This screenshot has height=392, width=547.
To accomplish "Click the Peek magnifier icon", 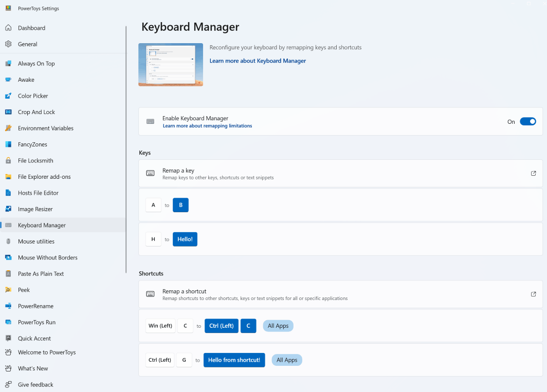I will [8, 290].
